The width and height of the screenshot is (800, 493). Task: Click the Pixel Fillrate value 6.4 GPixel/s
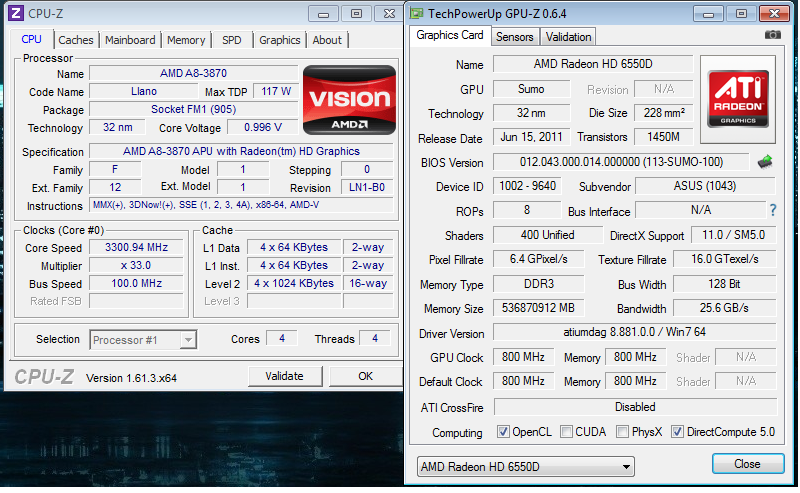538,259
